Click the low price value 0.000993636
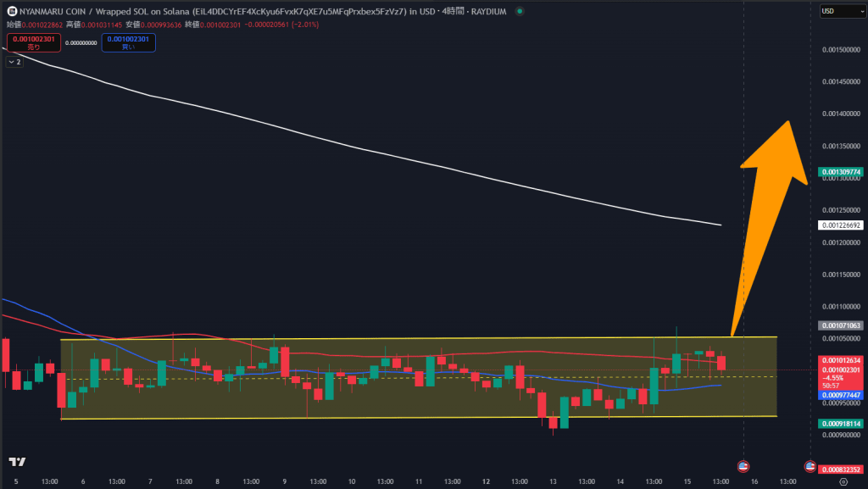The image size is (868, 489). 161,25
